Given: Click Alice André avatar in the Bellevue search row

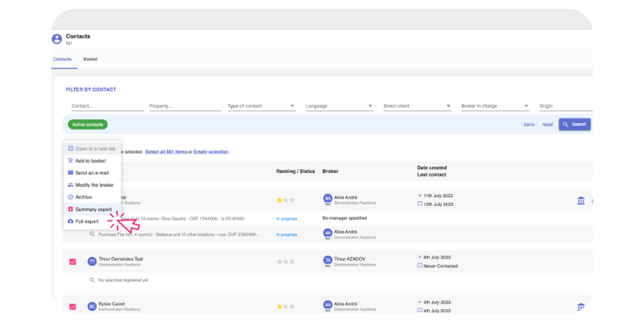Looking at the screenshot, I should tap(328, 233).
